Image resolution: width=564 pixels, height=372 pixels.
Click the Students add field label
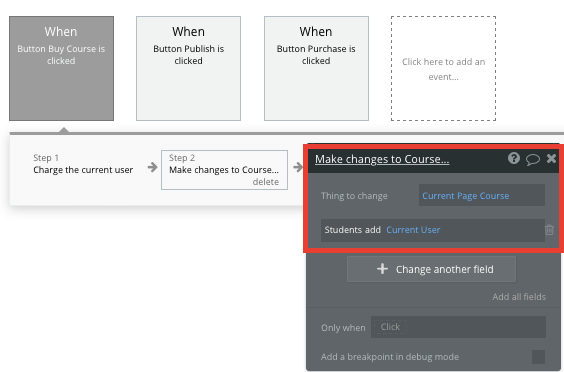pyautogui.click(x=352, y=230)
